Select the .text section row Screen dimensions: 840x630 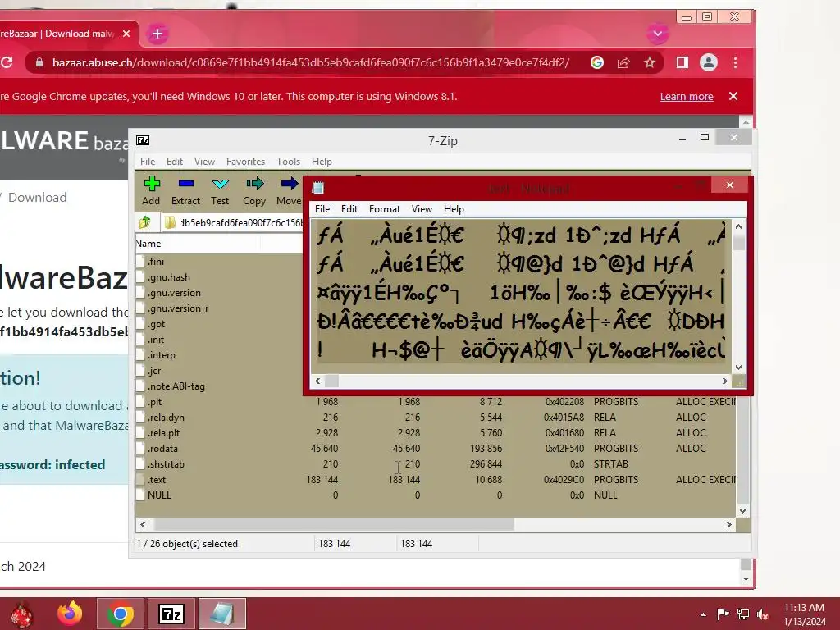[x=436, y=479]
